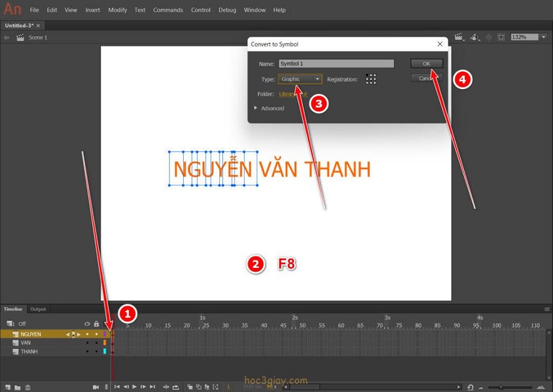Delete layer using the trash icon
This screenshot has width=553, height=392.
click(28, 387)
